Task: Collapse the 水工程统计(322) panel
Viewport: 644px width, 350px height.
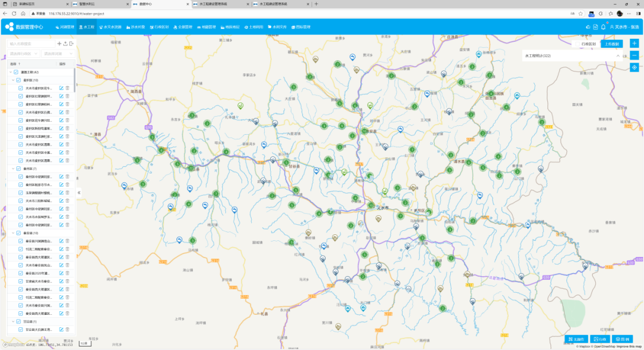Action: tap(618, 55)
